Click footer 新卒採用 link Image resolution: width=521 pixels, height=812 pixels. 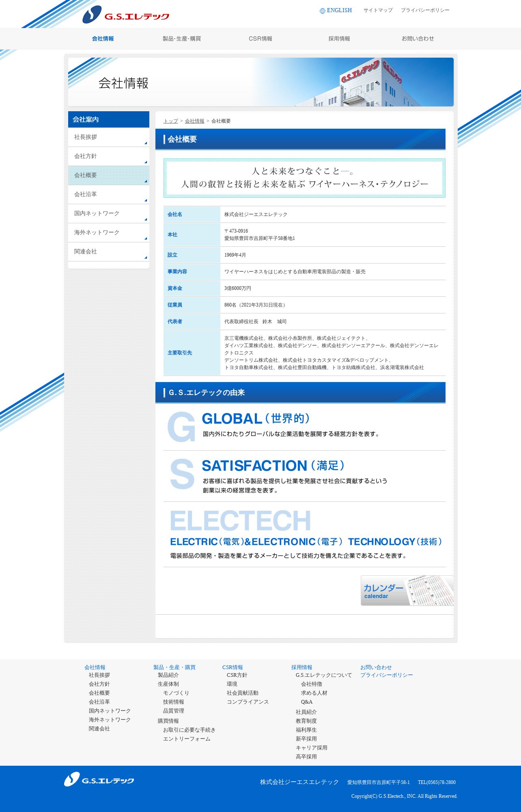click(x=306, y=739)
